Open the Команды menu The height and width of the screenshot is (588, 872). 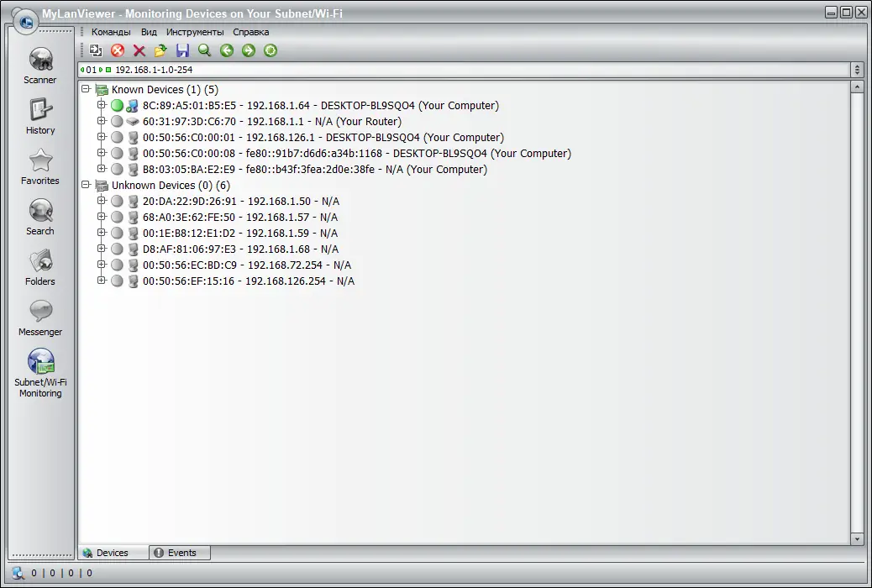click(111, 32)
